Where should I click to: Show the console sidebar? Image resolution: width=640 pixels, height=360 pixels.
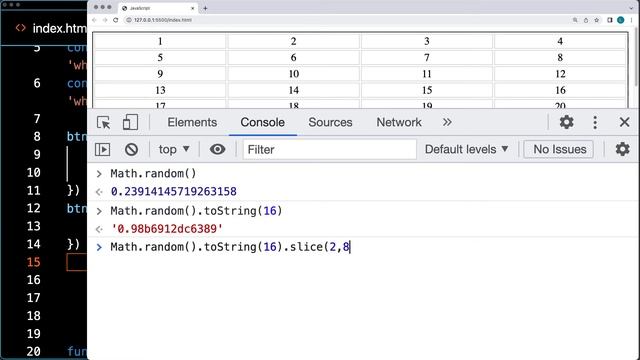tap(102, 149)
